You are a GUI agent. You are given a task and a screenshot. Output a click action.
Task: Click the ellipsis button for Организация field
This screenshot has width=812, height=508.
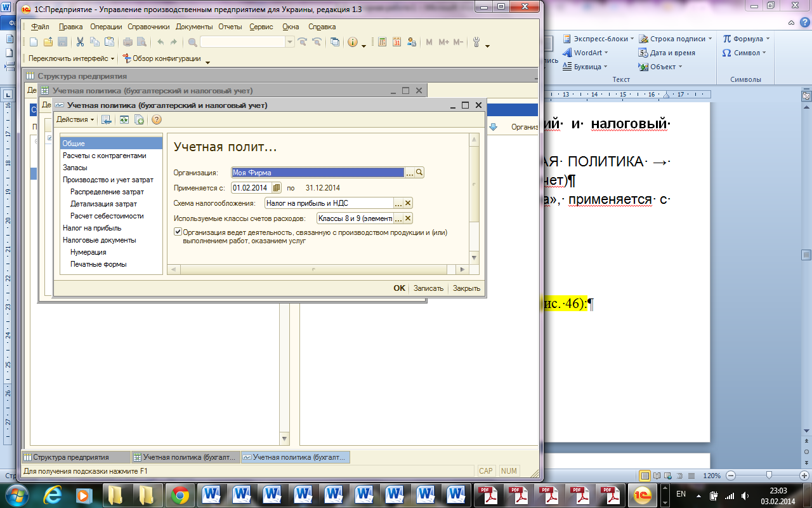[x=409, y=172]
